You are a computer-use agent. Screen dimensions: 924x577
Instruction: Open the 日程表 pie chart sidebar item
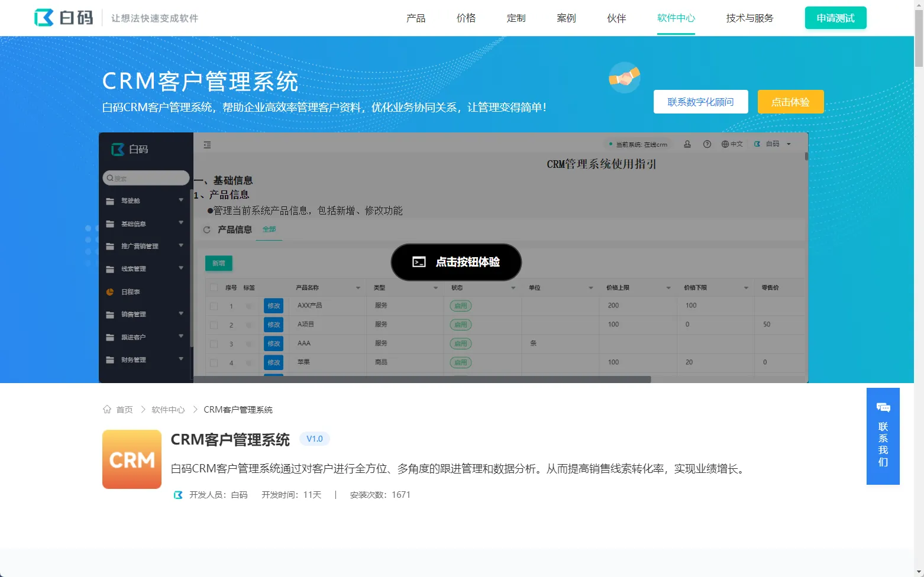coord(130,292)
